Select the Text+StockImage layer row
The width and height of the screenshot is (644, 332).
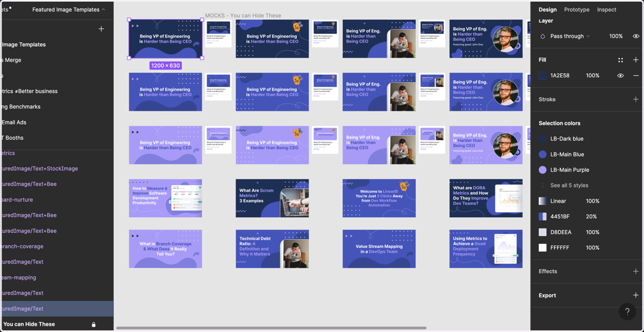coord(56,168)
